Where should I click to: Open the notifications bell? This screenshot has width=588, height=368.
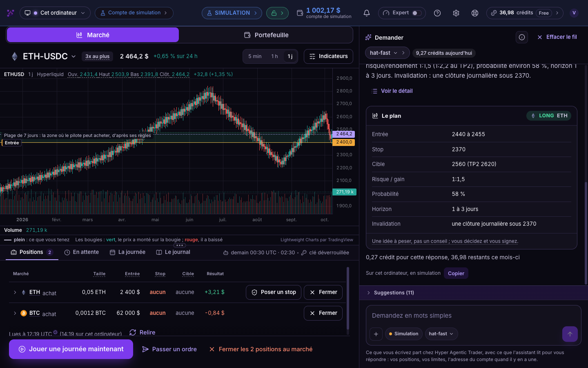(x=367, y=13)
